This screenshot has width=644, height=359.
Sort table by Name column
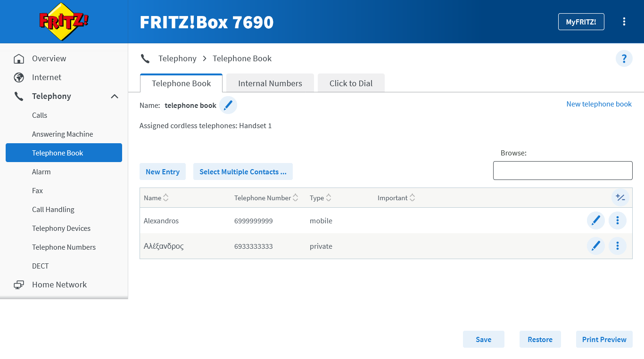[165, 198]
